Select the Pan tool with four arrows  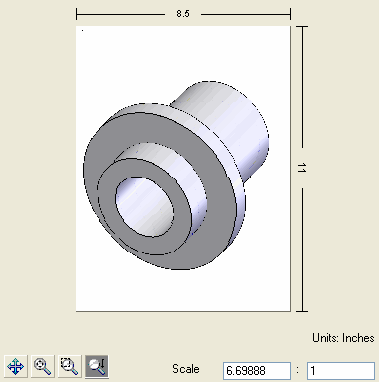click(x=15, y=367)
